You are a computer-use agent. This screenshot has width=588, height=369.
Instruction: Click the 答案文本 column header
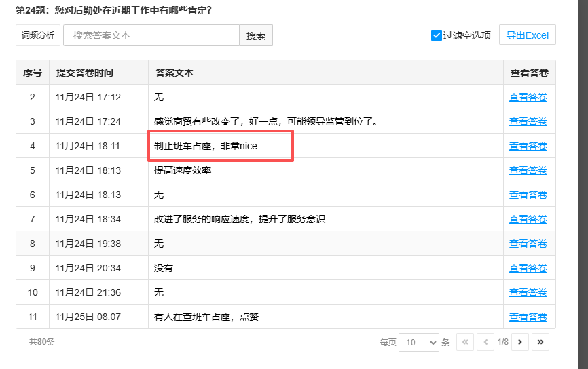174,73
